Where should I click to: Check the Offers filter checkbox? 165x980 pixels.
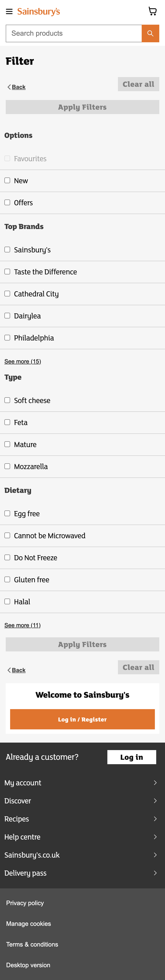(x=7, y=202)
